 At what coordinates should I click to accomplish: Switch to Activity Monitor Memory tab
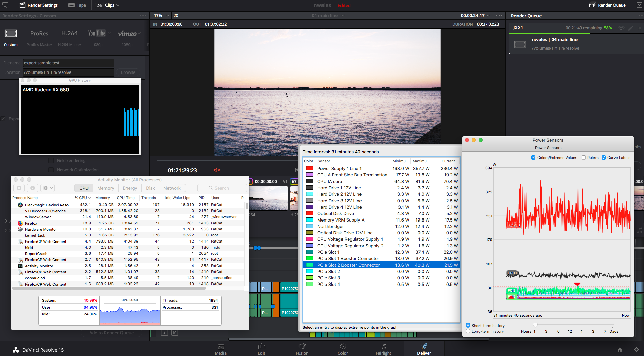point(106,188)
